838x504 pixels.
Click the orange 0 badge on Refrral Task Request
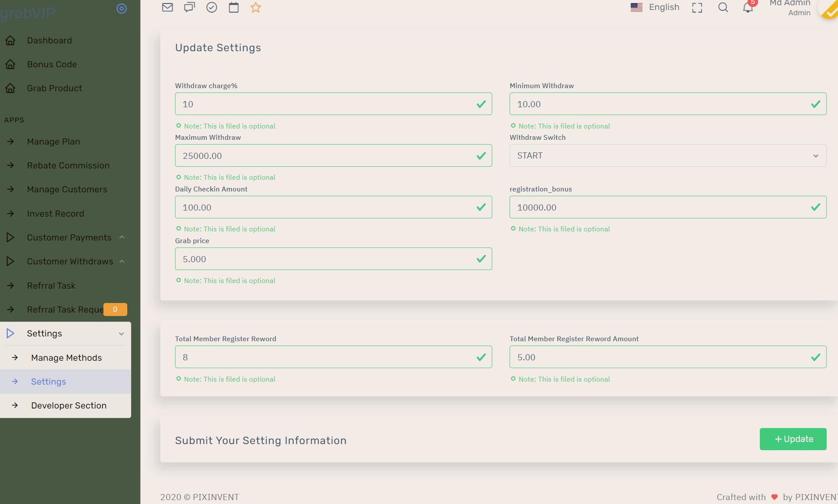(115, 309)
